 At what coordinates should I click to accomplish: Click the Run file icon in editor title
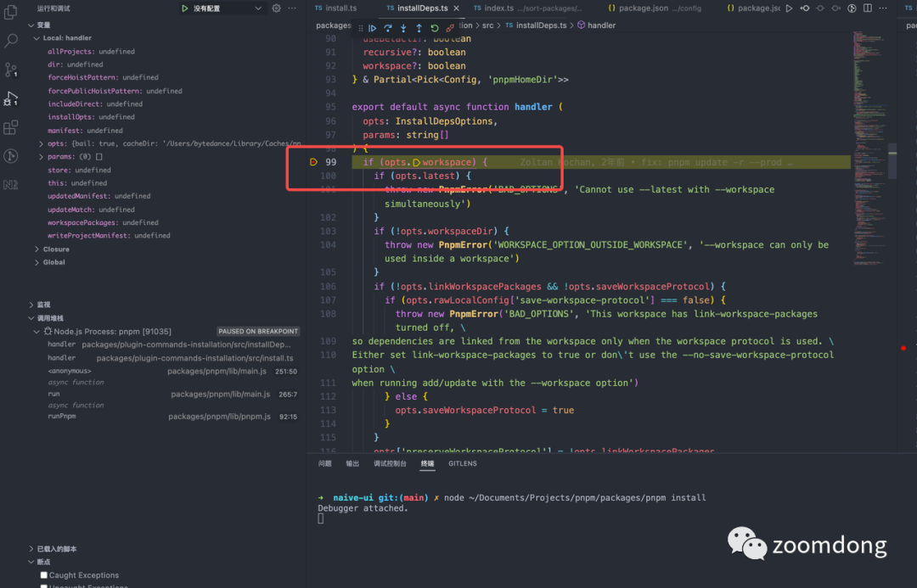point(790,8)
